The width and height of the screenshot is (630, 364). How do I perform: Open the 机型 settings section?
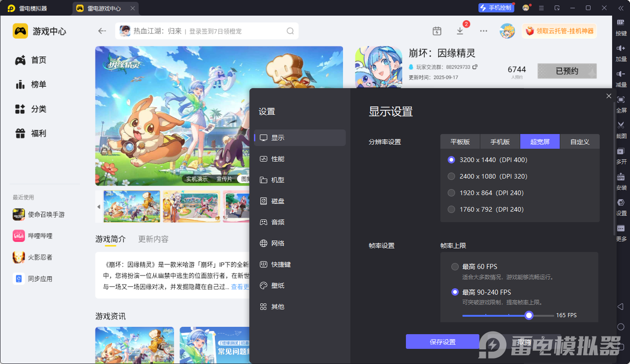point(300,180)
